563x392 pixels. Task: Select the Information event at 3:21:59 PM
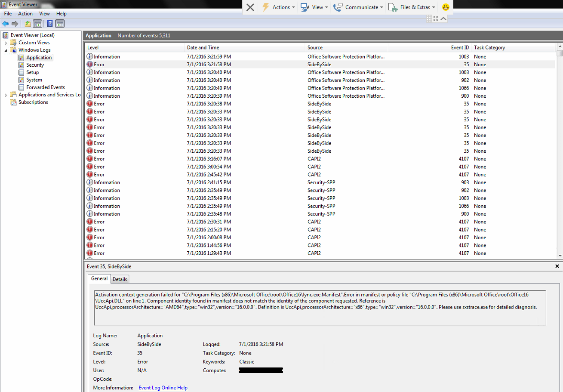(320, 57)
